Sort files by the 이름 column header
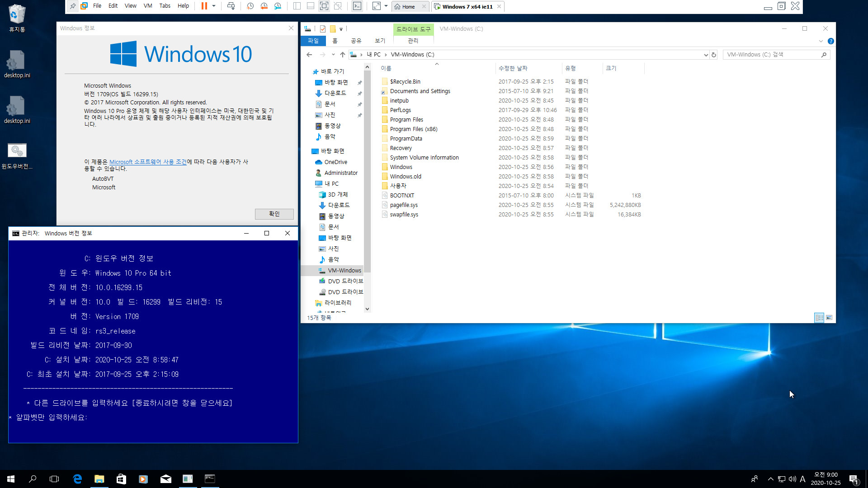Image resolution: width=868 pixels, height=488 pixels. pos(437,68)
